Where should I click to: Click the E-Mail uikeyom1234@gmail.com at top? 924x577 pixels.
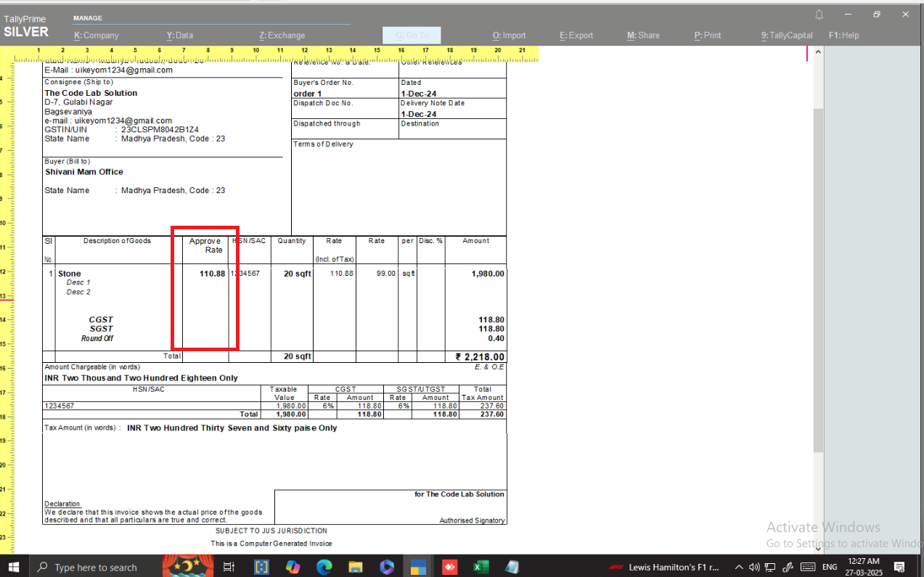(108, 70)
